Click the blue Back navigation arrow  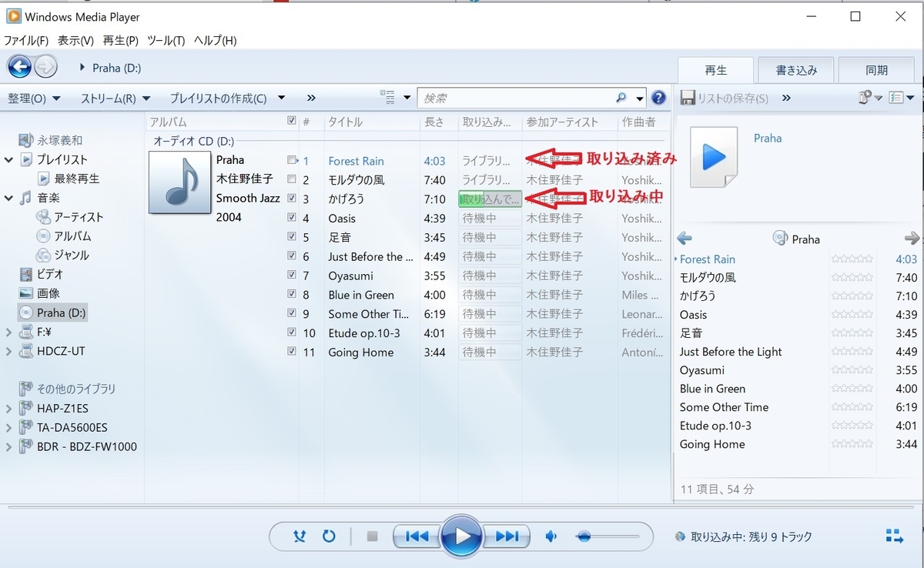click(19, 67)
